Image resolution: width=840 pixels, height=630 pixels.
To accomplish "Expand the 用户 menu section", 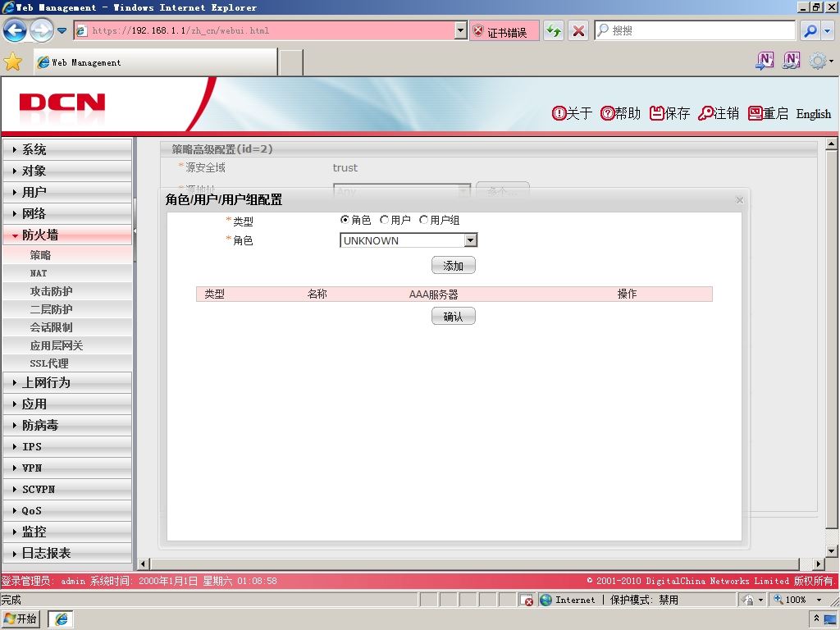I will (x=67, y=192).
